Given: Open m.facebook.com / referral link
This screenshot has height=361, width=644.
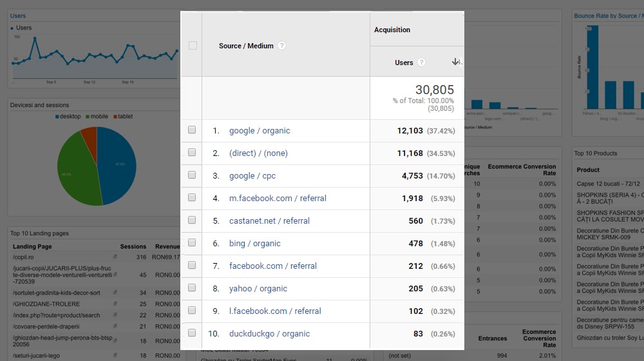Looking at the screenshot, I should pos(278,198).
